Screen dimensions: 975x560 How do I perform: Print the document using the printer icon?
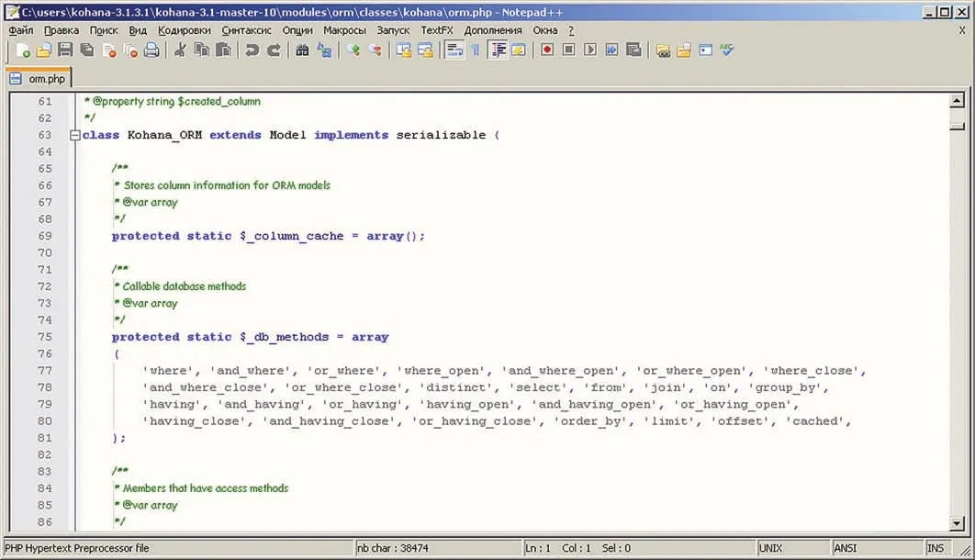click(x=151, y=50)
